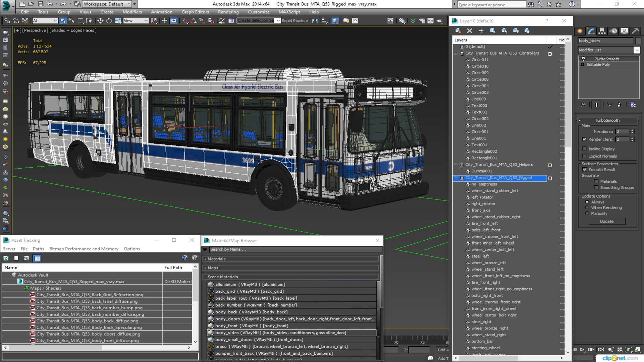This screenshot has height=362, width=644.
Task: Save the file via toolbar icon
Action: pyautogui.click(x=41, y=4)
